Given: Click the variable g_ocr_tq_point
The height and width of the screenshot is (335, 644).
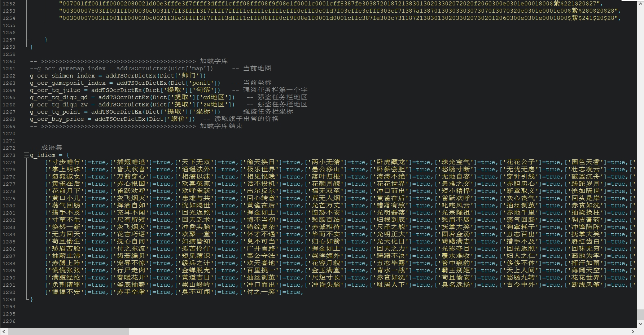Looking at the screenshot, I should pyautogui.click(x=55, y=112).
